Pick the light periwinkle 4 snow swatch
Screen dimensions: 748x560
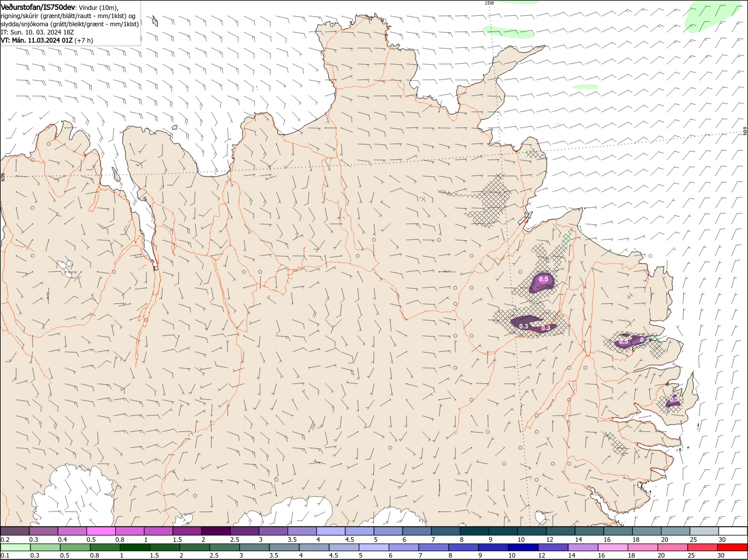pos(330,531)
